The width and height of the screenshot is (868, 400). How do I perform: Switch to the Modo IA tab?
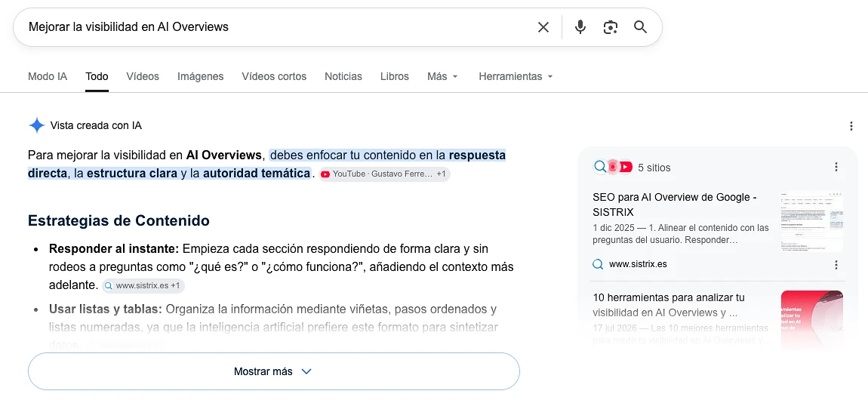(x=48, y=76)
